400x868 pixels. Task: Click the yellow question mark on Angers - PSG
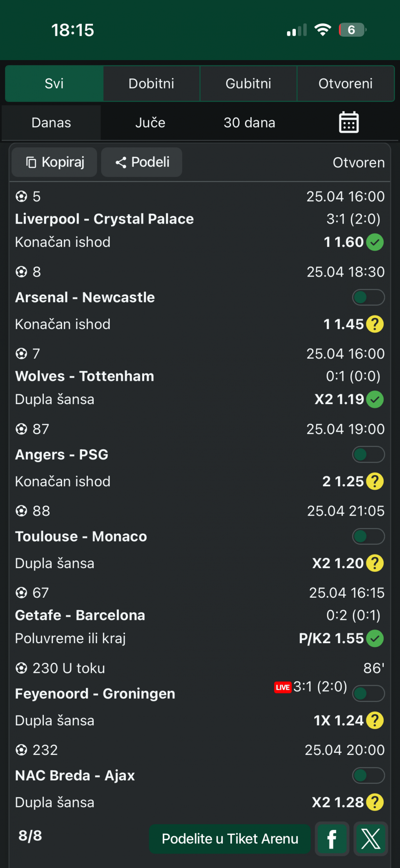click(375, 481)
